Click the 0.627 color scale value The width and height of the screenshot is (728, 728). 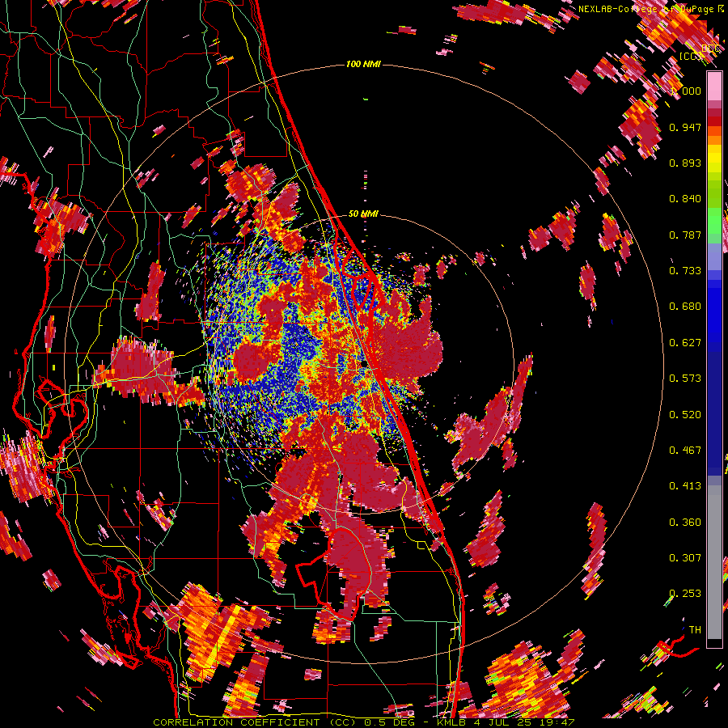[685, 343]
